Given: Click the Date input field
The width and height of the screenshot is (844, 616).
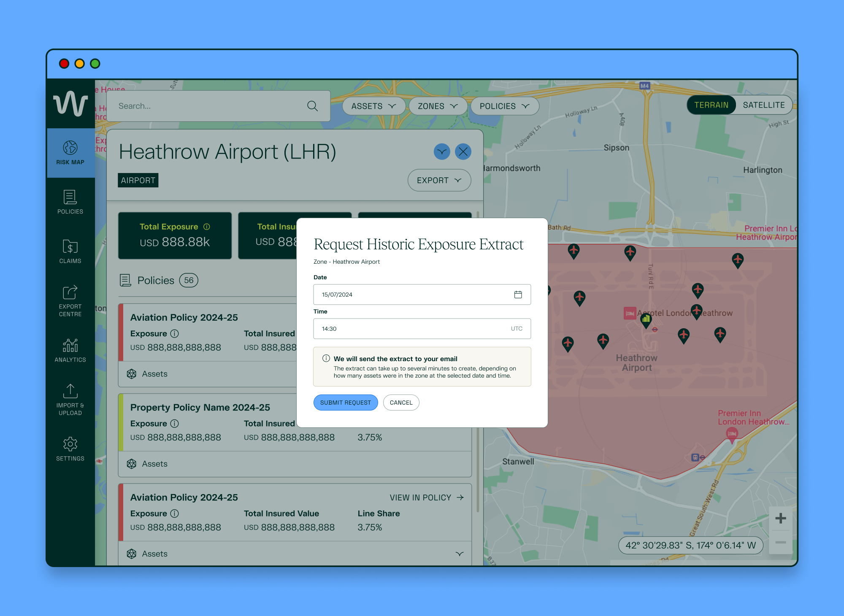Looking at the screenshot, I should point(422,294).
